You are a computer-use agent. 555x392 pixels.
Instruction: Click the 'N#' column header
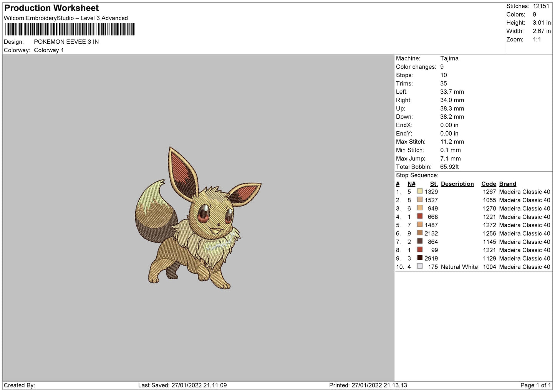coord(411,184)
